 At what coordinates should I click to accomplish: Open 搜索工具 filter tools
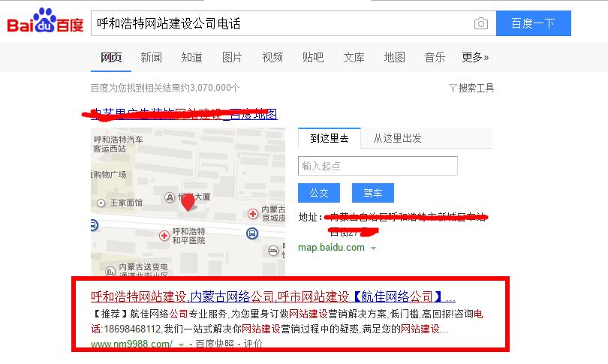click(471, 88)
